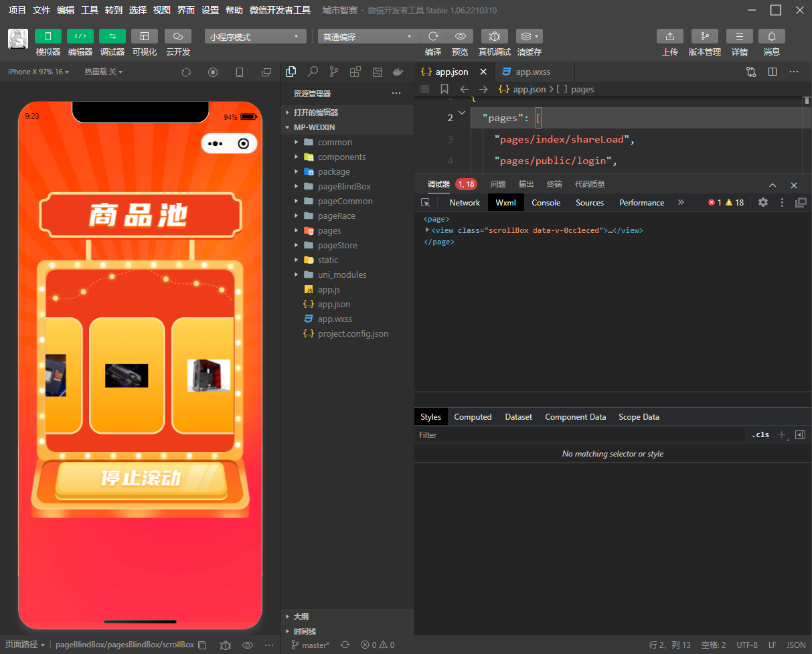Toggle the debugger panel button
The width and height of the screenshot is (812, 654).
point(112,37)
